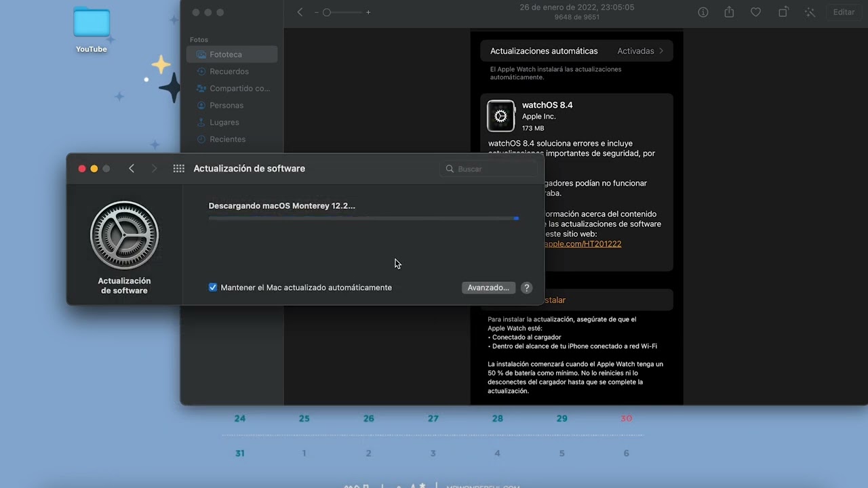Toggle Mantener el Mac actualizado automáticamente checkbox
Screen dimensions: 868x488
coord(213,287)
